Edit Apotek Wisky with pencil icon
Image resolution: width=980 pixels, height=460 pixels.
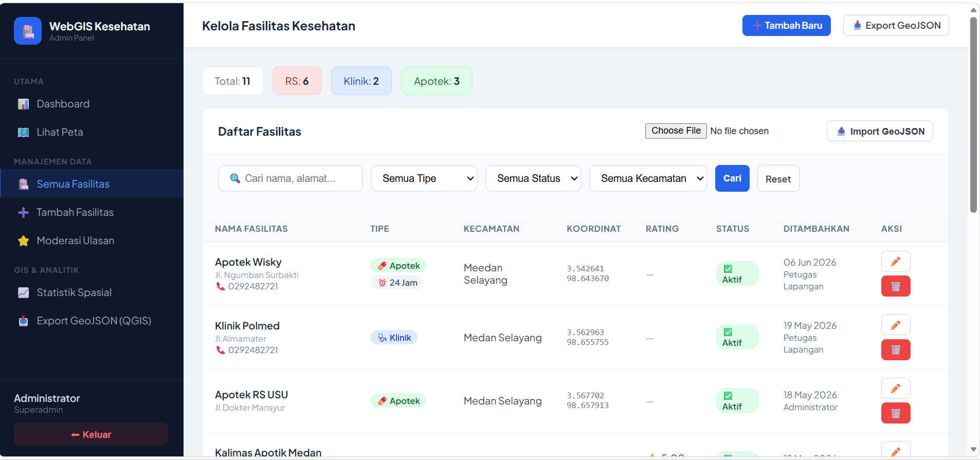(x=896, y=261)
